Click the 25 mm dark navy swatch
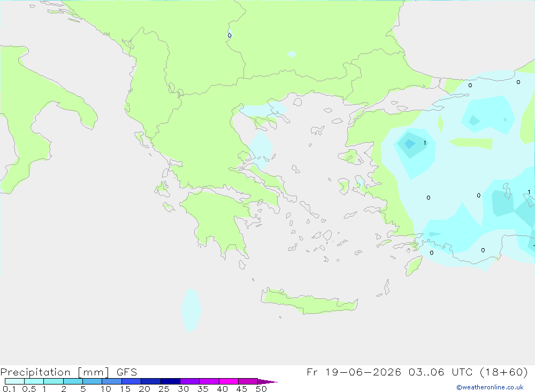Screen dimensions: 535x392 coord(170,381)
